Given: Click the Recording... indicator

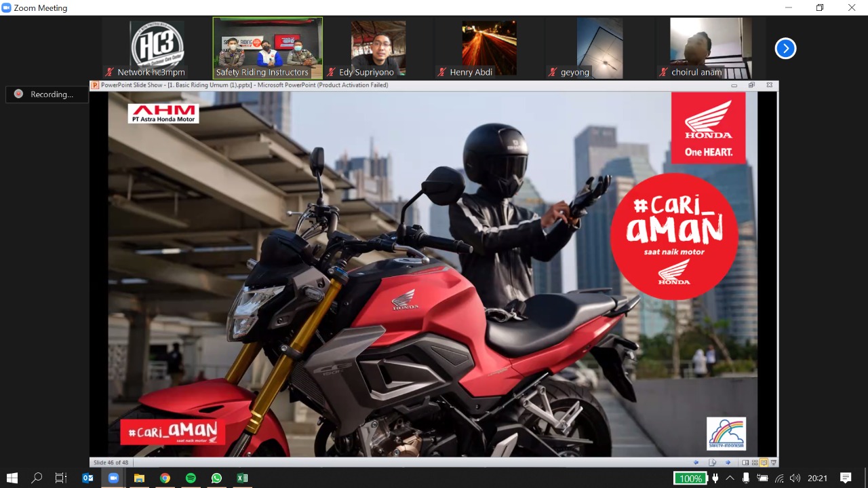Looking at the screenshot, I should click(47, 94).
